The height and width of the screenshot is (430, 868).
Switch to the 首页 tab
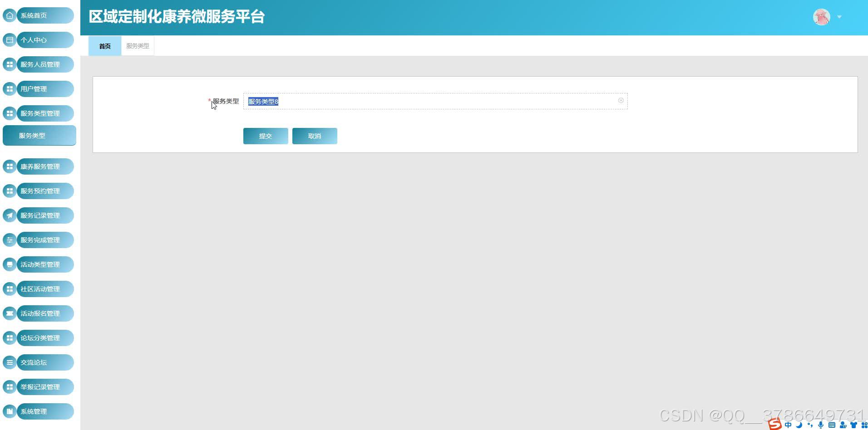[105, 46]
